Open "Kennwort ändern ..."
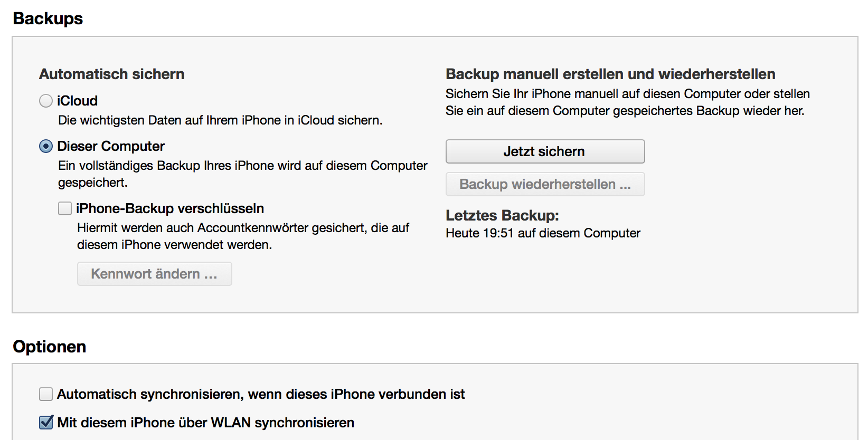 (154, 274)
